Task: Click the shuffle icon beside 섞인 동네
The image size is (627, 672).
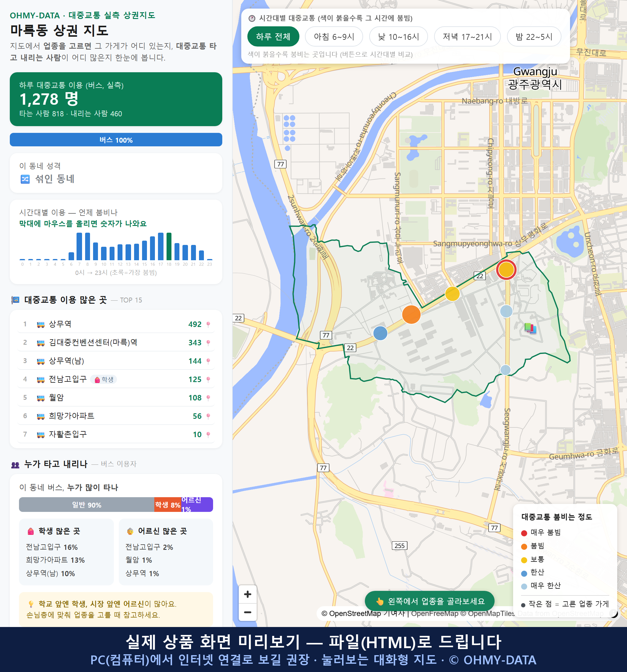Action: pyautogui.click(x=25, y=179)
